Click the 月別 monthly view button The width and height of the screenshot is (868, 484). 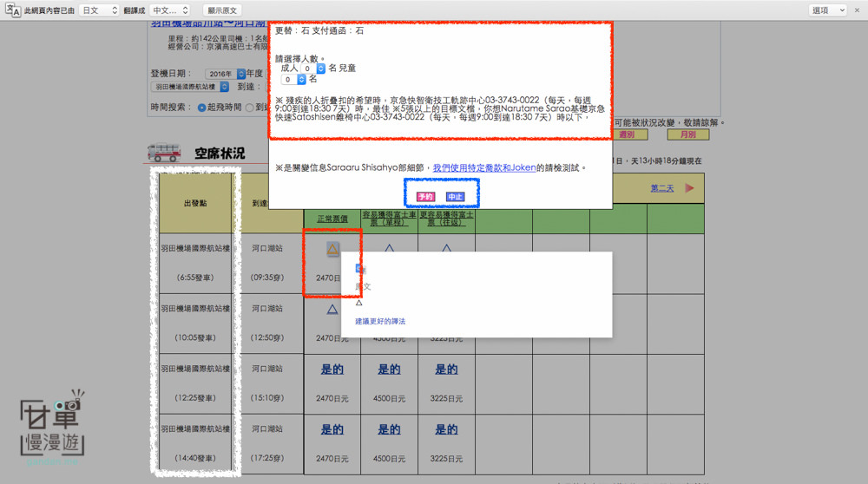point(688,134)
